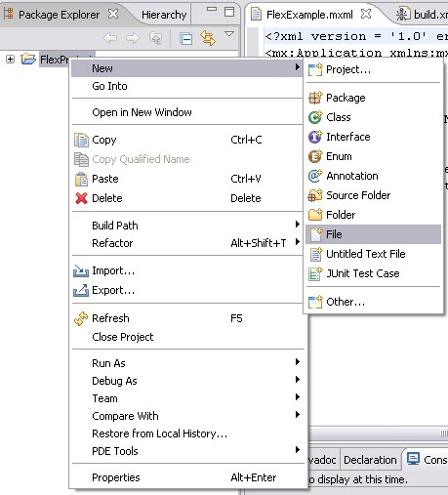Switch to the Declaration tab
This screenshot has height=495, width=448.
(370, 460)
